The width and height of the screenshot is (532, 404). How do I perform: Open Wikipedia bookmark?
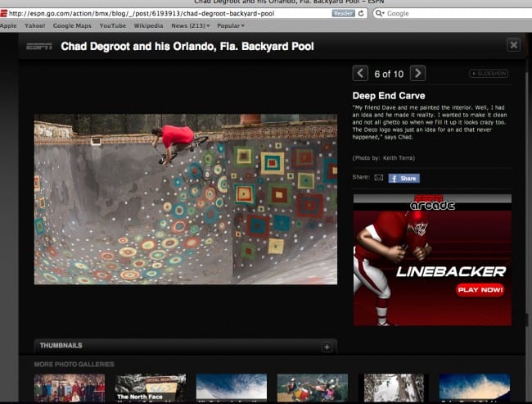tap(148, 25)
